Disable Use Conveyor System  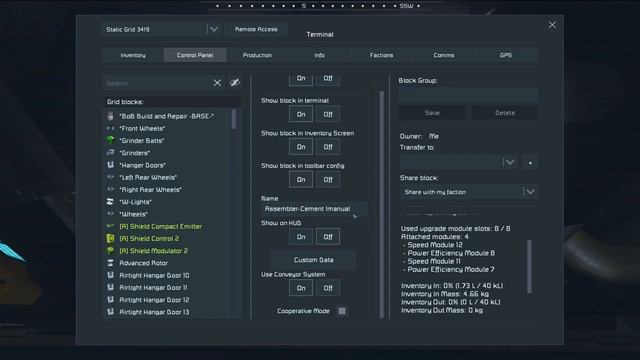point(328,288)
